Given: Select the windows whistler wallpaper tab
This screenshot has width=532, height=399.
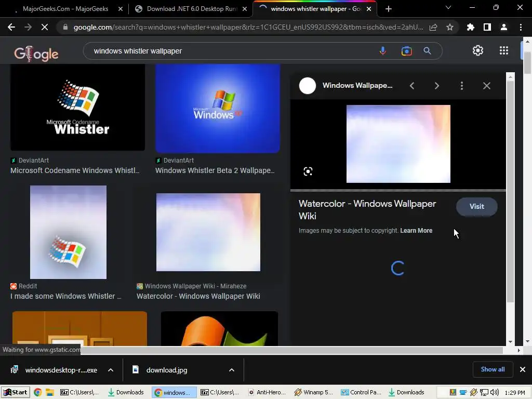Looking at the screenshot, I should click(315, 9).
